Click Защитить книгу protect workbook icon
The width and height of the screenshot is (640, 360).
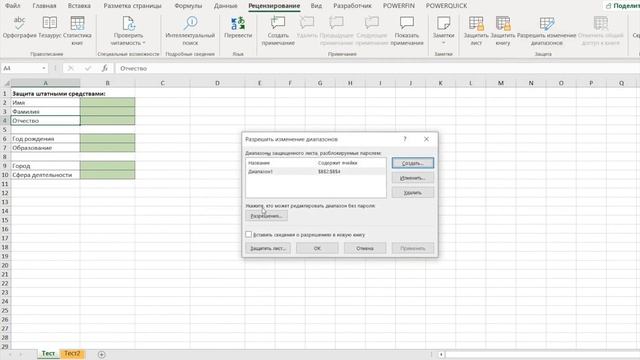(503, 31)
